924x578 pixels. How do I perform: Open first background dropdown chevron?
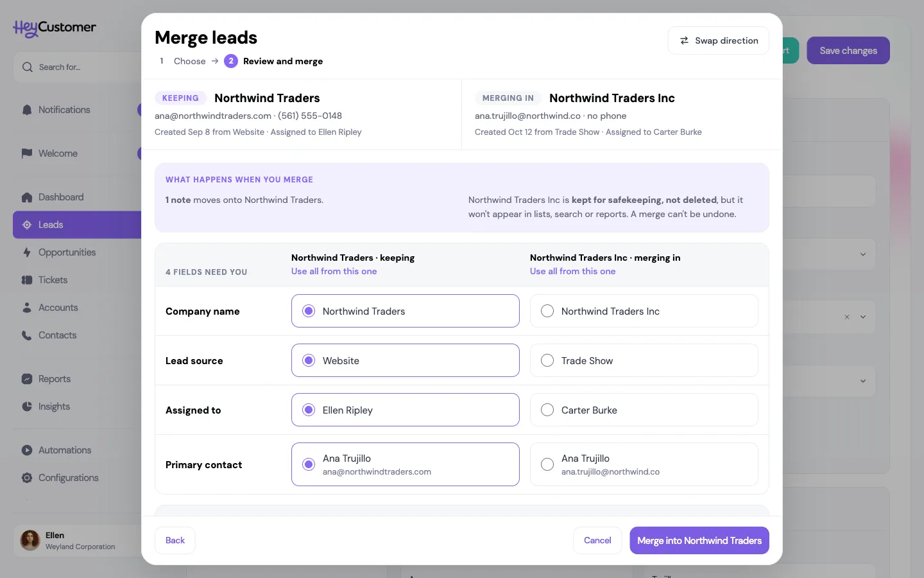click(863, 254)
